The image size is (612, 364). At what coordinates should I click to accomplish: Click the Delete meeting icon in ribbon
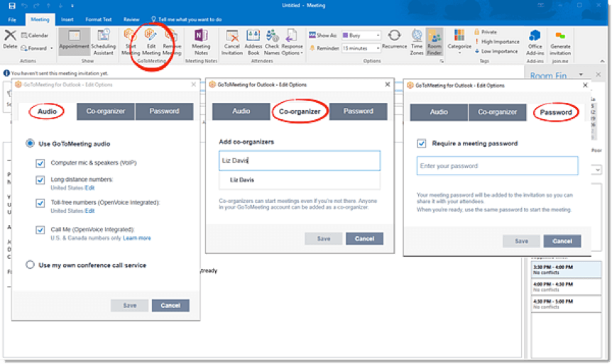pos(10,39)
